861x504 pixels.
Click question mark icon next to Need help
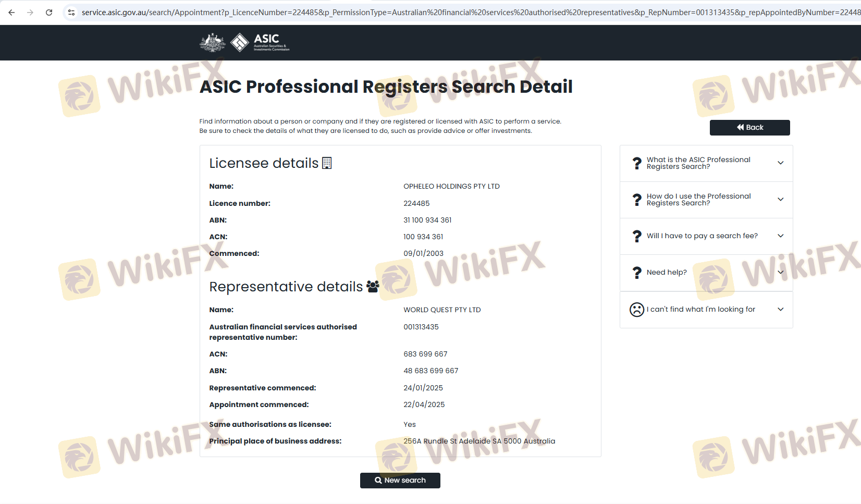click(x=636, y=273)
